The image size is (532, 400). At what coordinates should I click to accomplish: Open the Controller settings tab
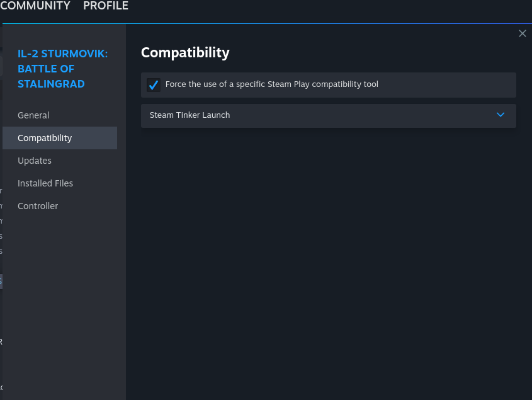pos(38,206)
